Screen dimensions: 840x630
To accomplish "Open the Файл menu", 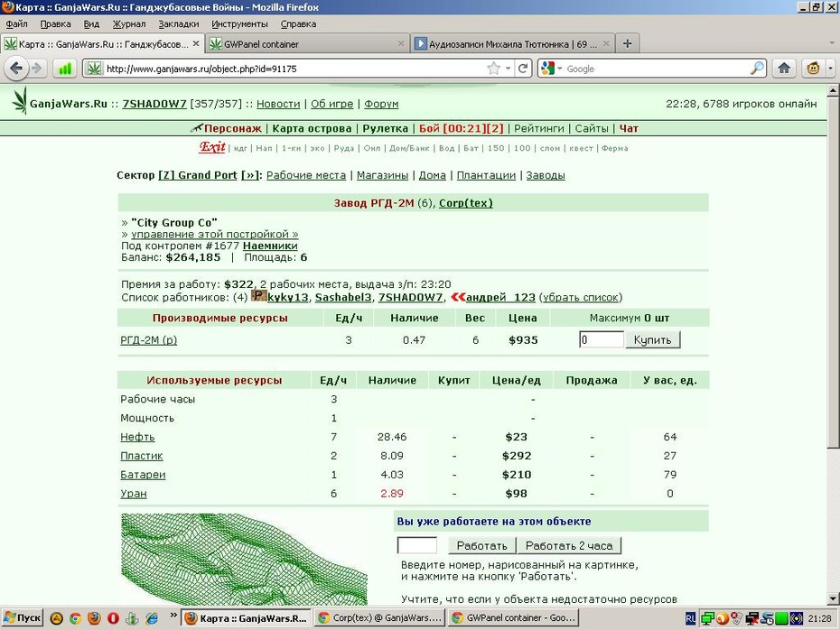I will pos(16,23).
